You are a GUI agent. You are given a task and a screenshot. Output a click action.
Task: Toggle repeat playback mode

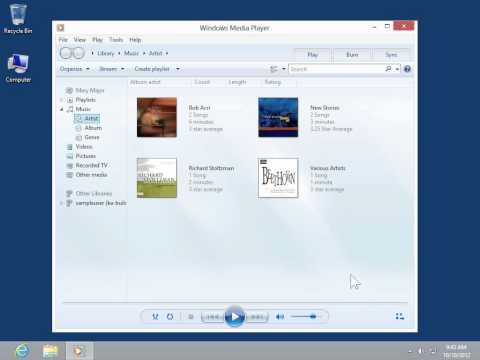[x=170, y=316]
